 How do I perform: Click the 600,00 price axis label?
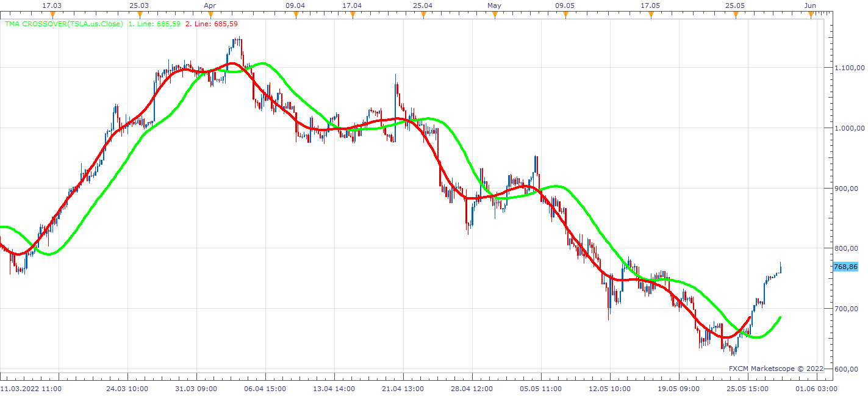point(846,369)
